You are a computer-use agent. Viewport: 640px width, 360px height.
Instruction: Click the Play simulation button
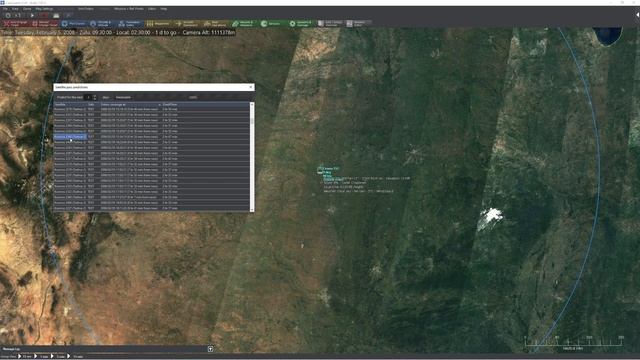[32, 16]
